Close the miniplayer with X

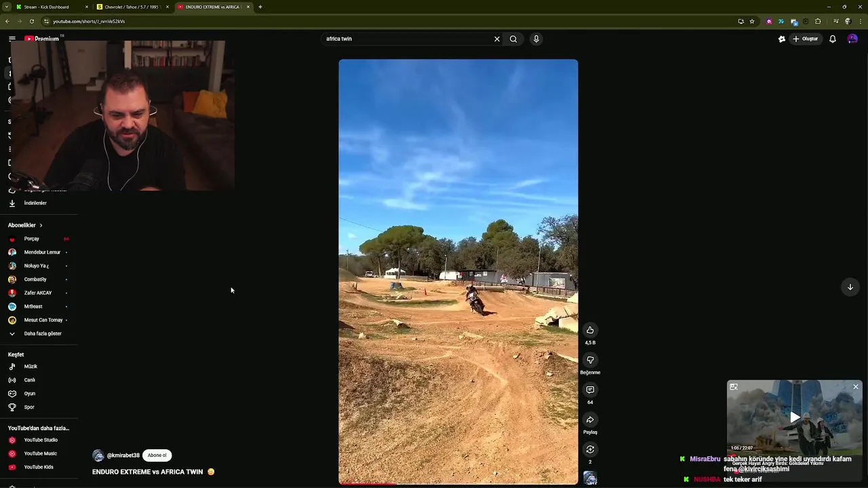pyautogui.click(x=856, y=386)
